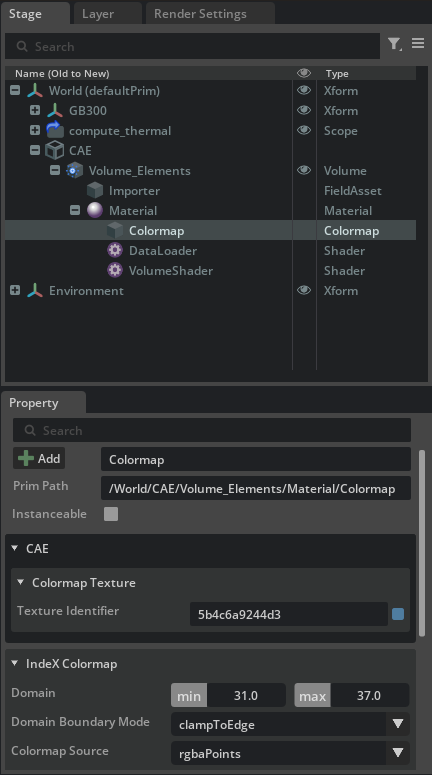Toggle visibility of the Environment prim
Viewport: 432px width, 775px height.
point(304,290)
